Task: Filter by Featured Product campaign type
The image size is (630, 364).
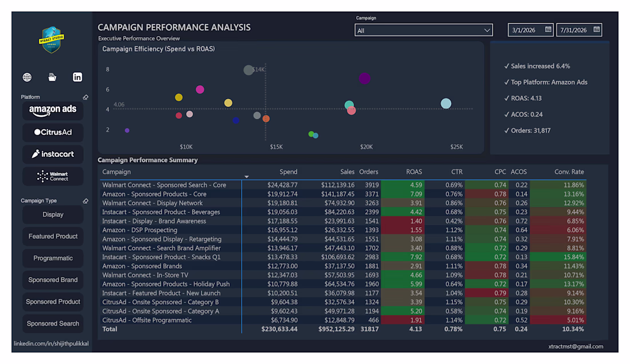Action: pyautogui.click(x=53, y=236)
